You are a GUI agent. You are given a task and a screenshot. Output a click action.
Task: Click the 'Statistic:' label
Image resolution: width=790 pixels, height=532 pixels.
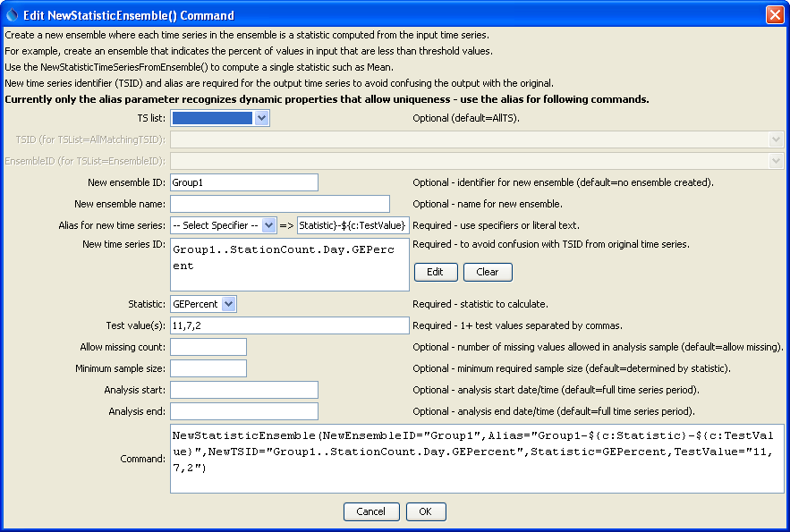(x=147, y=304)
